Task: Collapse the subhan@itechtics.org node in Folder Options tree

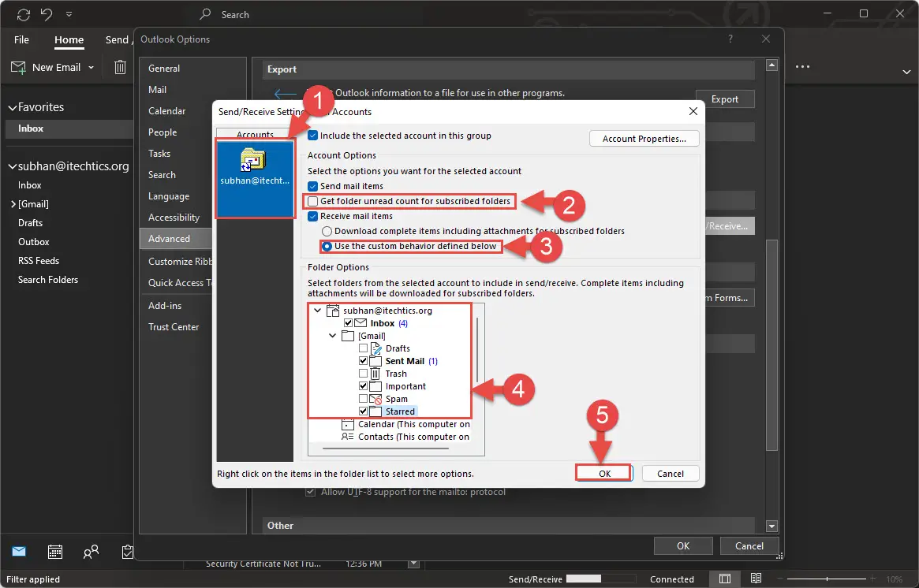Action: (x=318, y=311)
